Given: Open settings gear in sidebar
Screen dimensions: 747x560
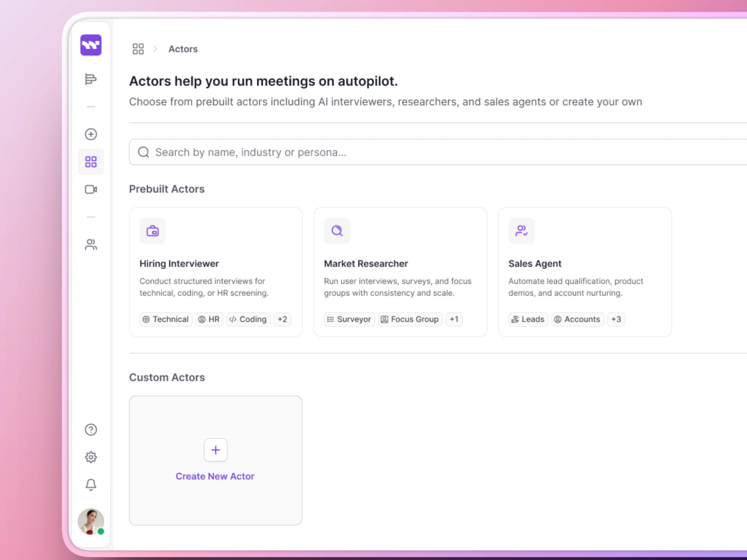Looking at the screenshot, I should click(91, 457).
